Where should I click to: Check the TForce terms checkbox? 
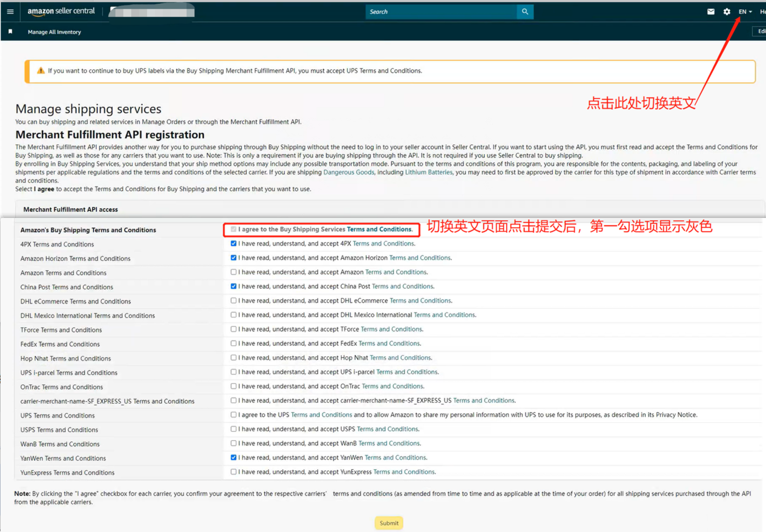234,329
